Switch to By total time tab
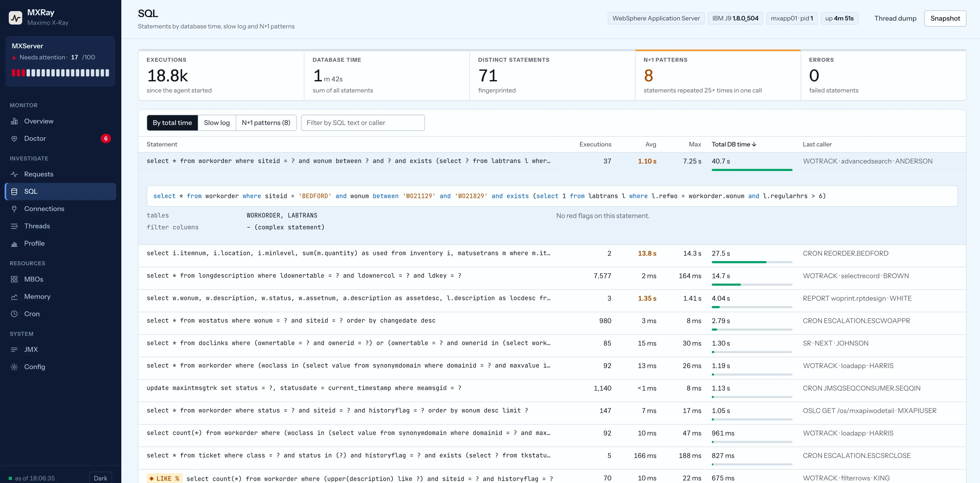 click(172, 122)
